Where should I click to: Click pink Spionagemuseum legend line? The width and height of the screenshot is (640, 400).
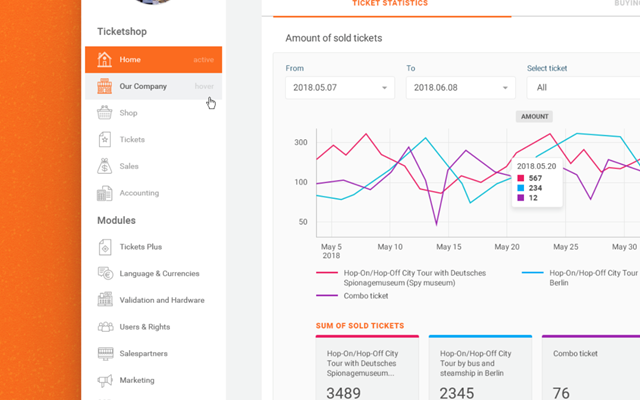(x=327, y=273)
